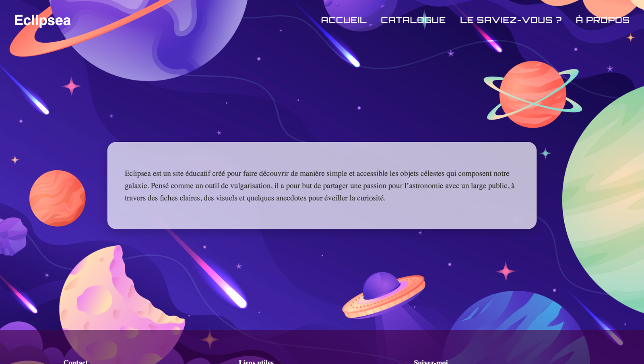The height and width of the screenshot is (364, 644).
Task: Go to the CATALOGUE menu item
Action: [x=413, y=20]
